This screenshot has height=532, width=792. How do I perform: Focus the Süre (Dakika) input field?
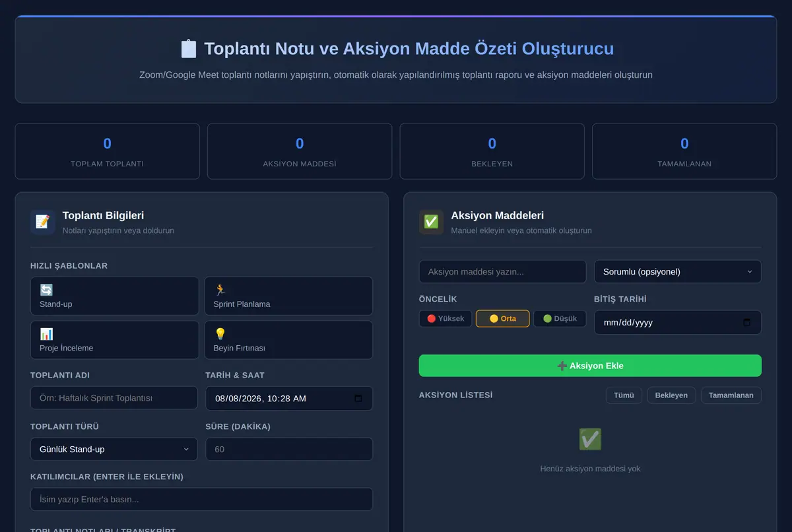(289, 449)
